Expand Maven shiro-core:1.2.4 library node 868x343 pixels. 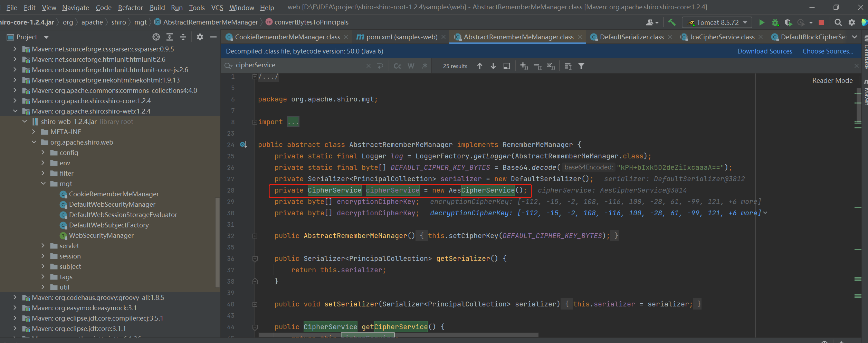click(15, 101)
